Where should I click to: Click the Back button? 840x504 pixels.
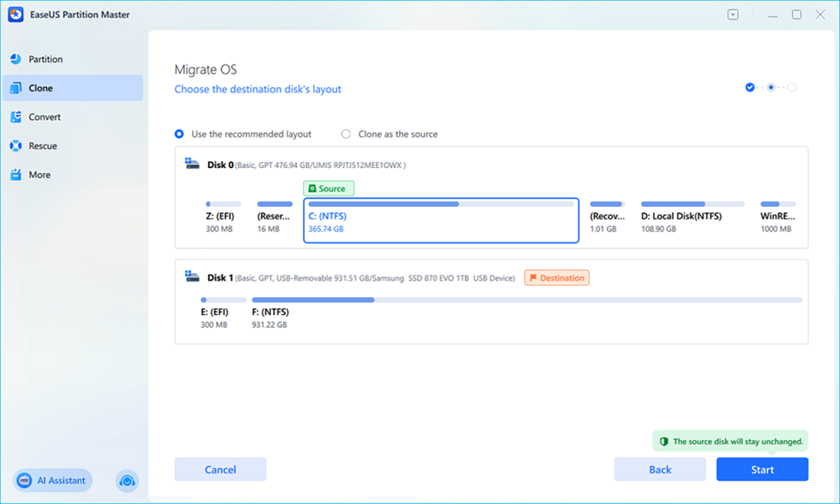(659, 469)
